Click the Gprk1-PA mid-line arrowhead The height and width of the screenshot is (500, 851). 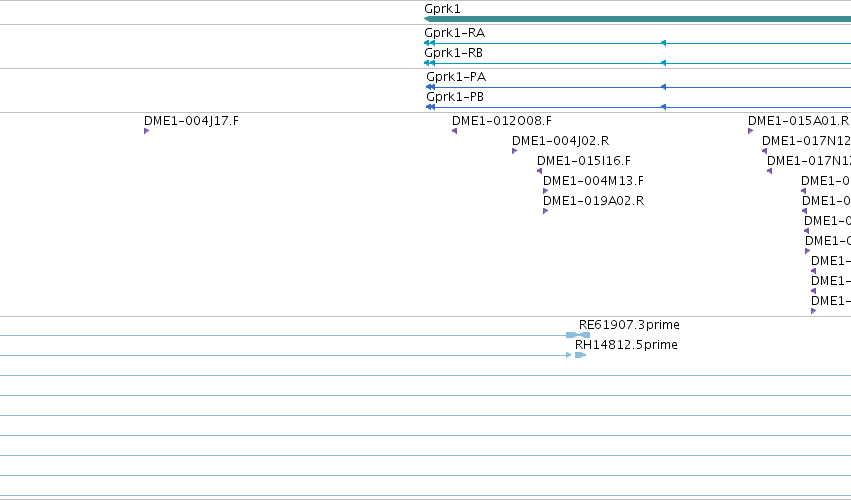pyautogui.click(x=663, y=87)
